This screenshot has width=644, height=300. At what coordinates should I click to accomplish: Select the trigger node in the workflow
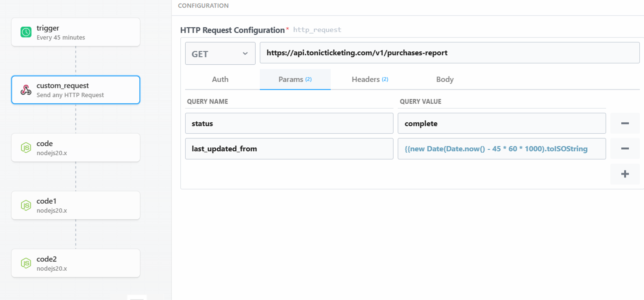pyautogui.click(x=75, y=32)
